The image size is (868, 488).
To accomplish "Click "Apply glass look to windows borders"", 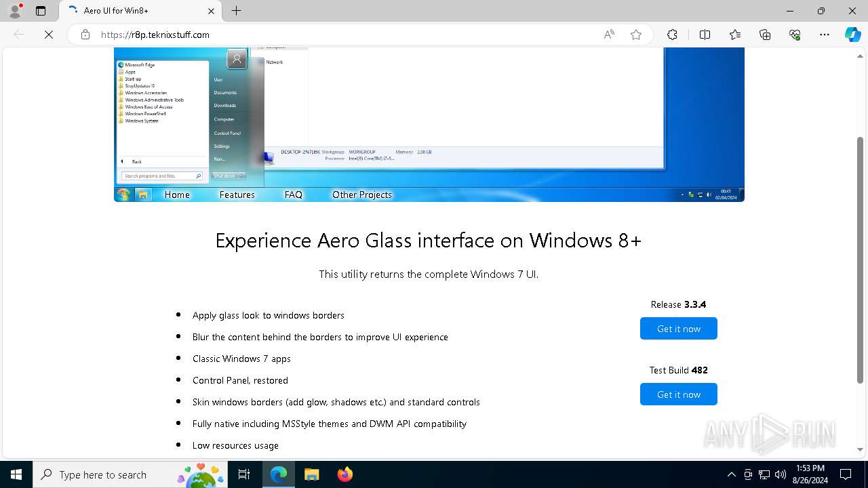I will click(269, 315).
